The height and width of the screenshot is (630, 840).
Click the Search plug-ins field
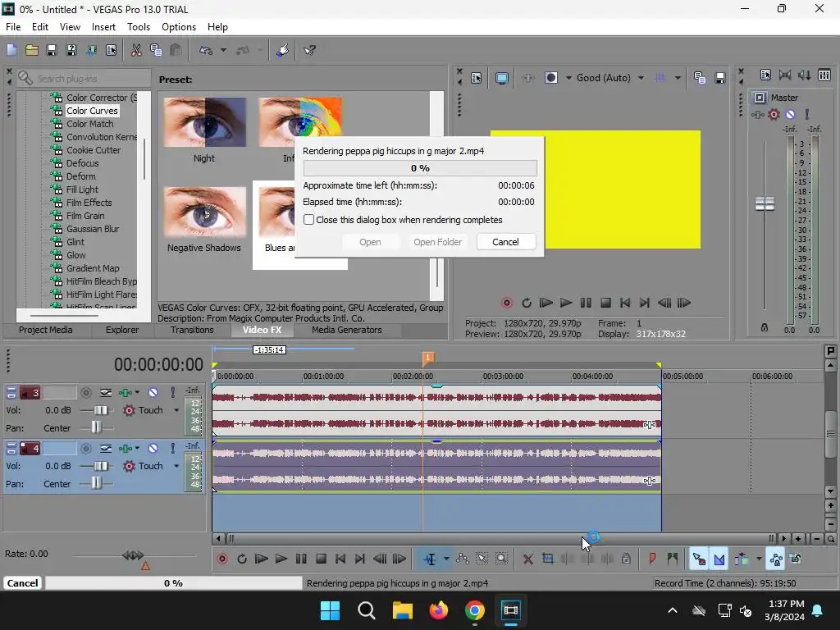point(84,79)
